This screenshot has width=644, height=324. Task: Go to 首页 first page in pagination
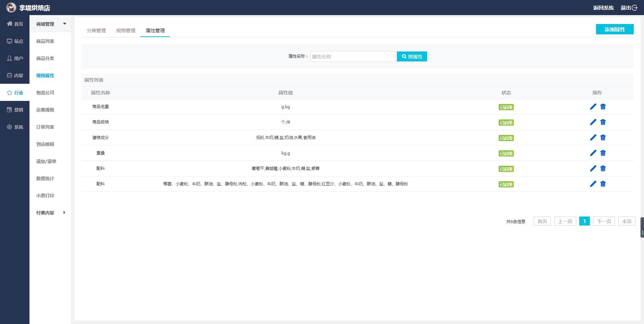[x=542, y=221]
